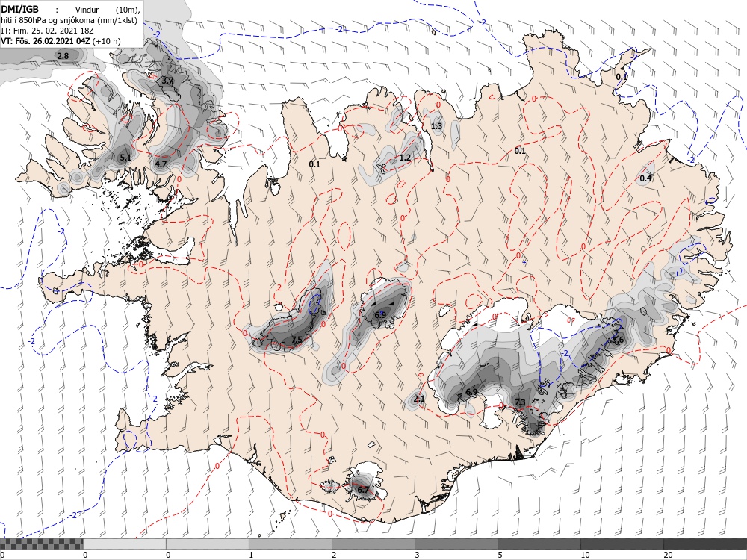The height and width of the screenshot is (560, 747).
Task: Click the DMI/IGB title text
Action: [x=19, y=8]
